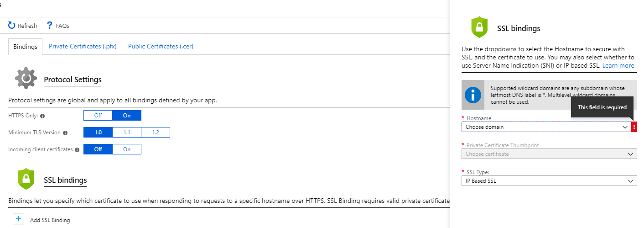Turn Incoming client certificates On
The height and width of the screenshot is (228, 644).
pos(127,149)
